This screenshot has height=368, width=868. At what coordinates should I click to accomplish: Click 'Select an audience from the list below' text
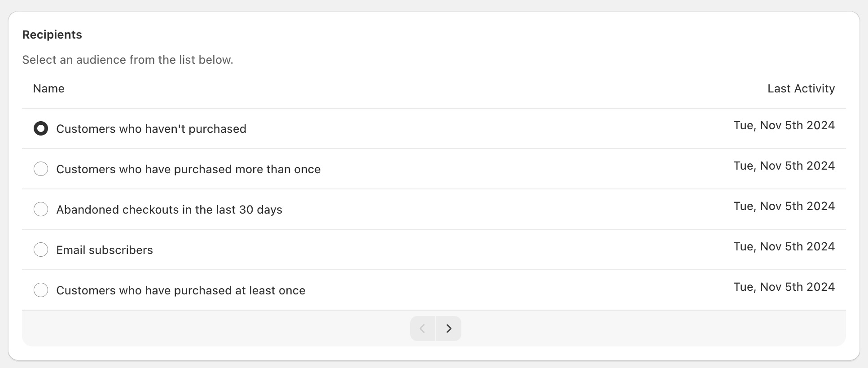tap(128, 60)
